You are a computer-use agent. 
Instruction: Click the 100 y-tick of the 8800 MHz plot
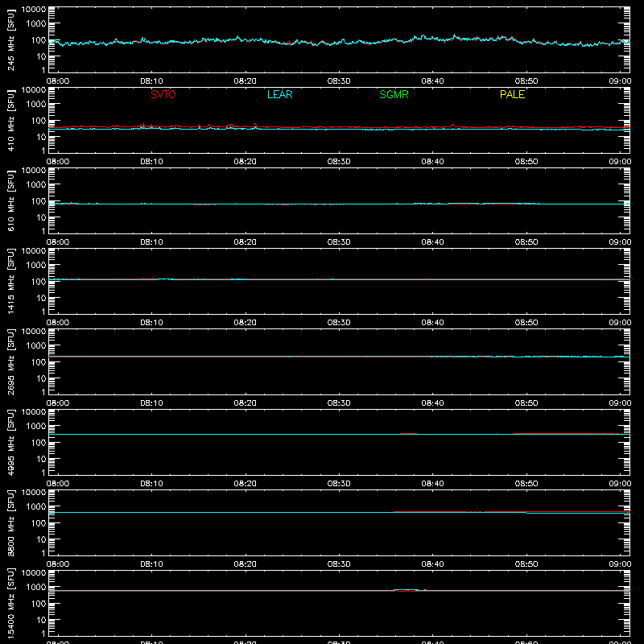tap(39, 523)
